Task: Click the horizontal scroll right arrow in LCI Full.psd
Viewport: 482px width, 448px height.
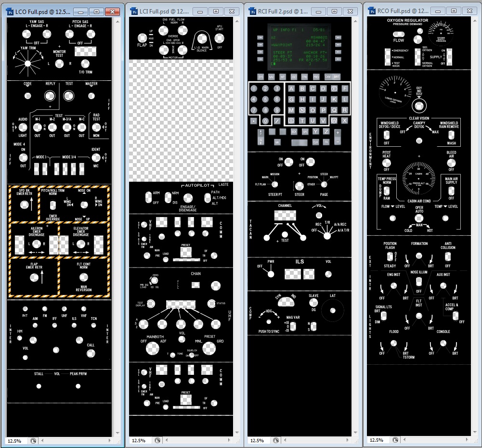Action: click(x=229, y=440)
